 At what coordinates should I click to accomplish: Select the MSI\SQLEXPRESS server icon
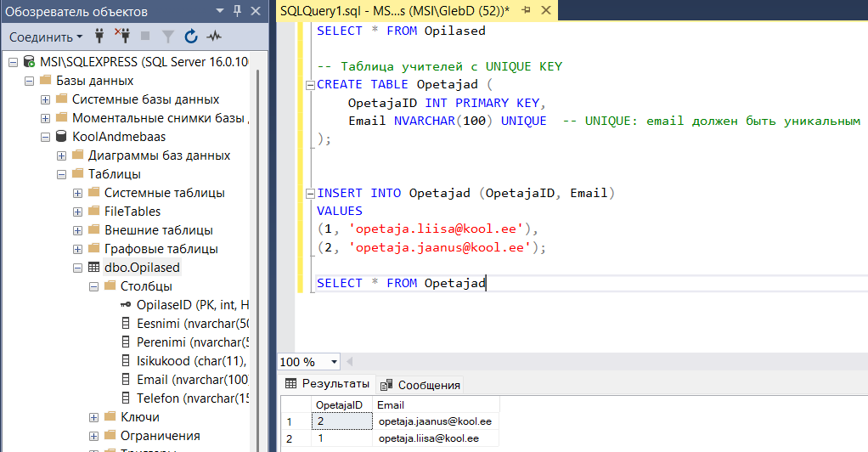29,62
